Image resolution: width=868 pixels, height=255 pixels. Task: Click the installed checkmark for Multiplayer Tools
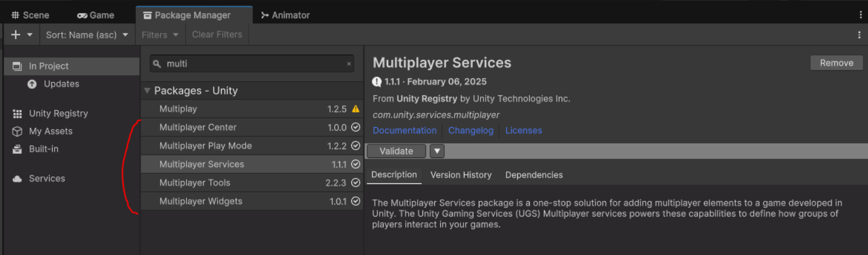[x=355, y=183]
